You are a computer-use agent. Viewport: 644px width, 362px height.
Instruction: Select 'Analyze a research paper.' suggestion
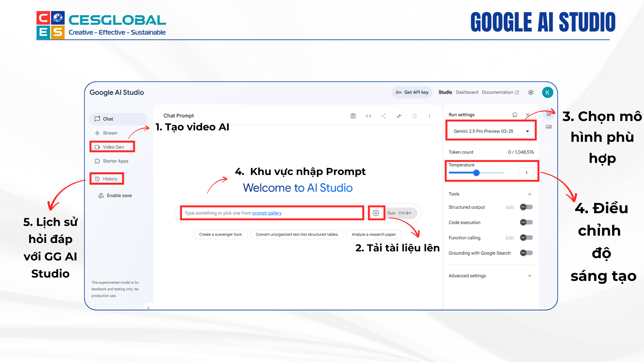374,235
